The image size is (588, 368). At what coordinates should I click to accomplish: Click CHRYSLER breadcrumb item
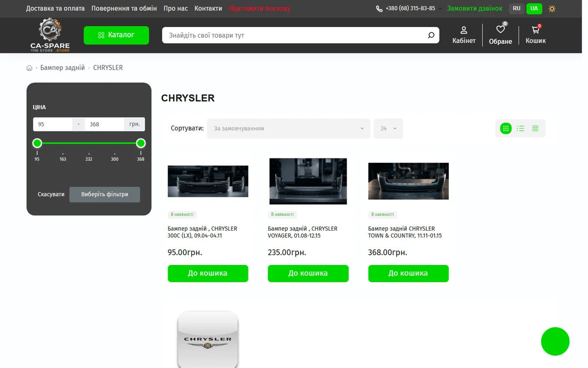[x=108, y=68]
